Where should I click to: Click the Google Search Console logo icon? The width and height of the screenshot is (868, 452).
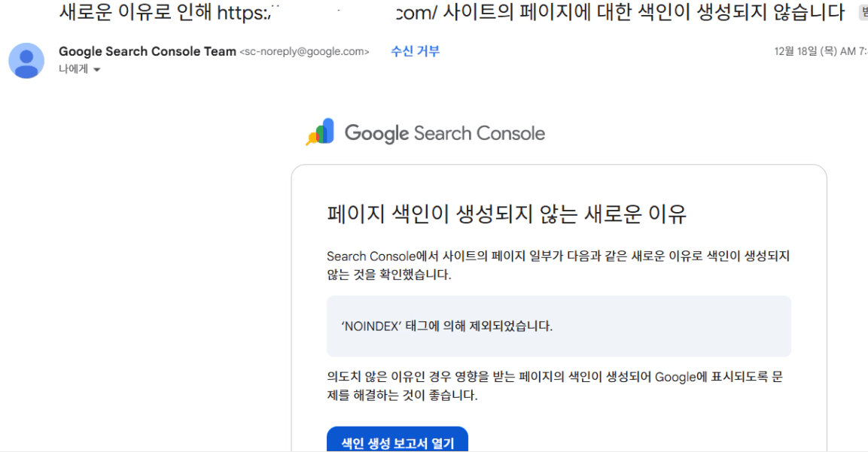(x=320, y=132)
